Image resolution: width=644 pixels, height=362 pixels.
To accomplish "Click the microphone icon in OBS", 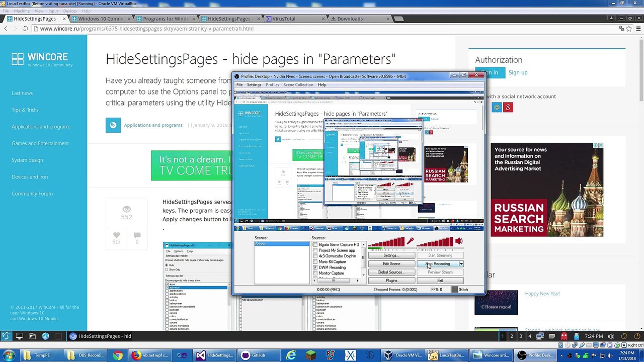I will pos(411,241).
